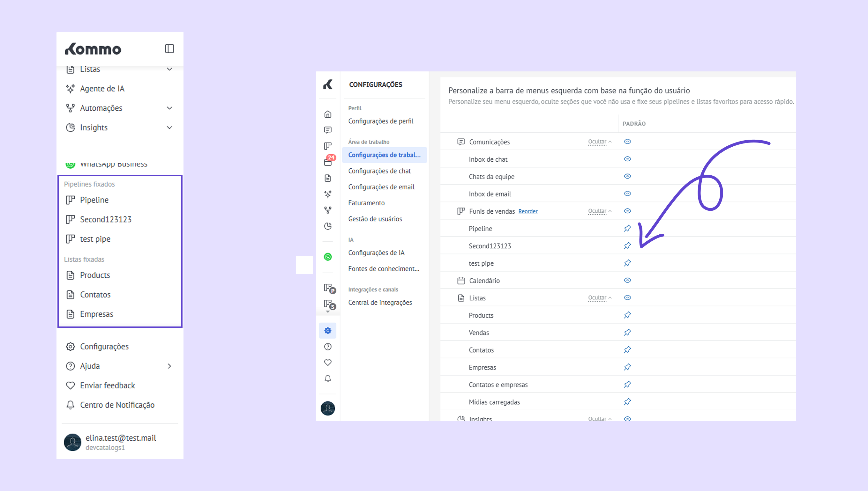The image size is (868, 491).
Task: Click the gear settings icon in narrow sidebar
Action: 328,331
